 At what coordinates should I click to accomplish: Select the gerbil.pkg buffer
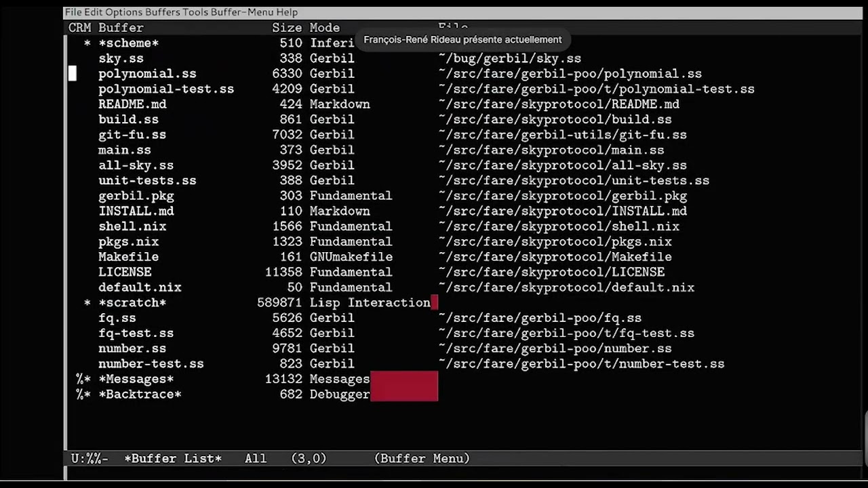136,196
